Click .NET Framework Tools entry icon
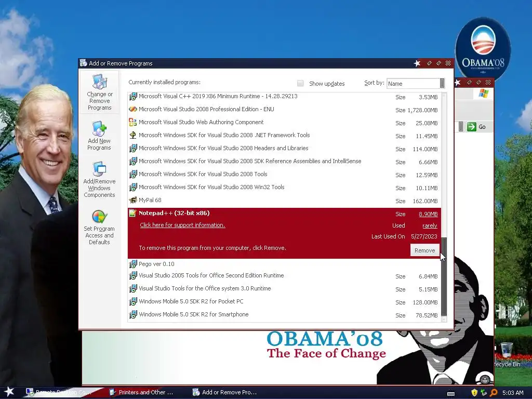The width and height of the screenshot is (532, 399). (x=133, y=135)
